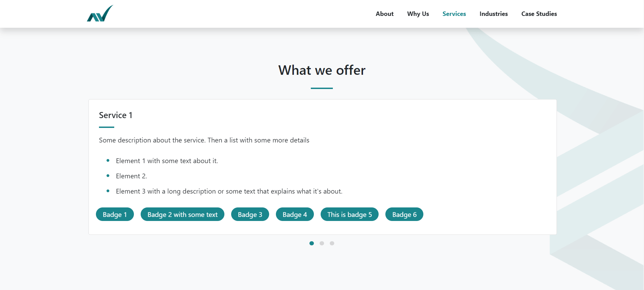This screenshot has height=290, width=644.
Task: Select the first carousel pagination dot
Action: (x=311, y=243)
